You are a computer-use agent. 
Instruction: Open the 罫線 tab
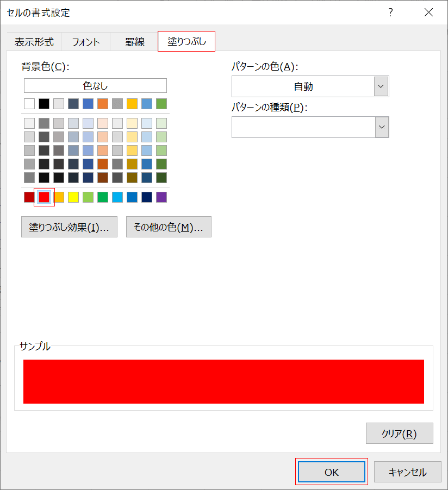tap(134, 41)
